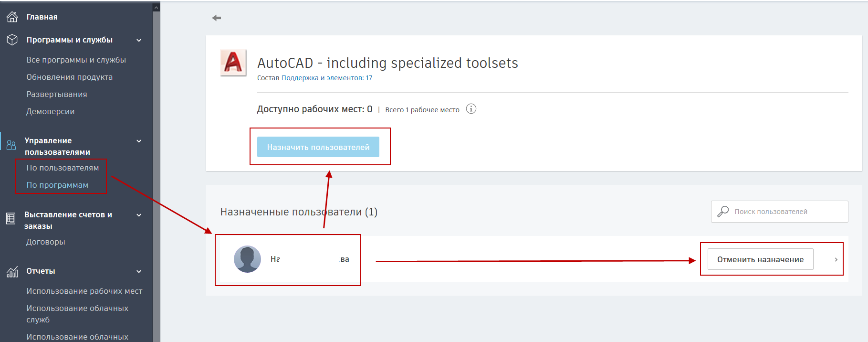Click the assigned user's avatar

(247, 259)
